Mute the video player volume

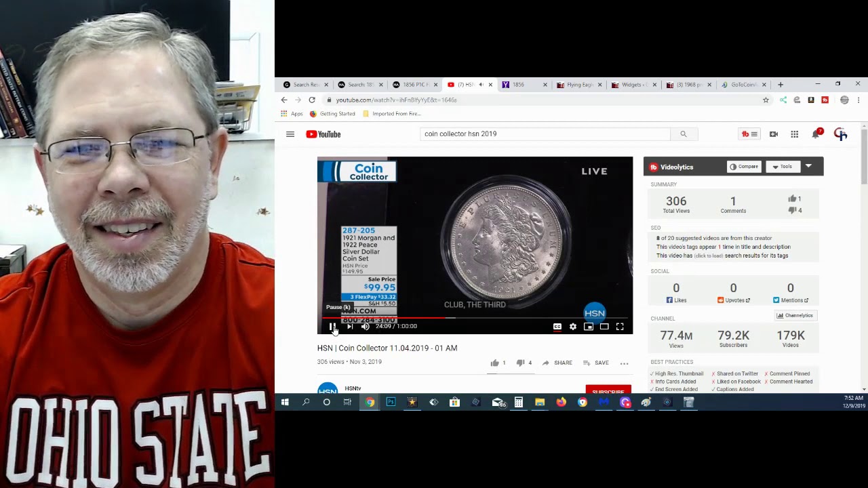tap(366, 327)
